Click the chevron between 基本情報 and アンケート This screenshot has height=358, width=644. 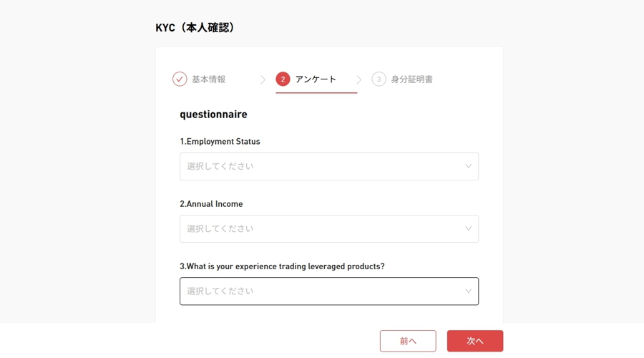click(x=263, y=79)
